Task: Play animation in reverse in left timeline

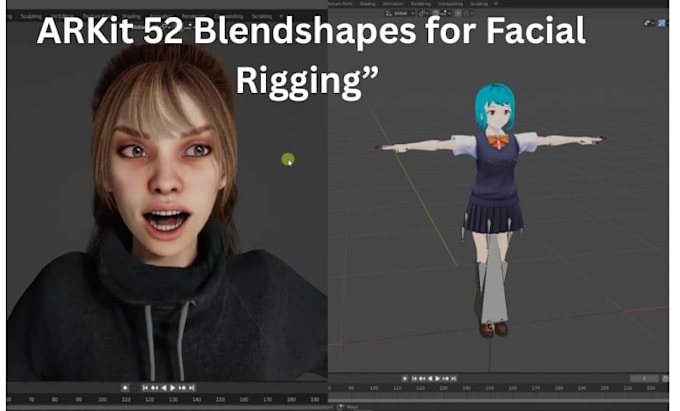Action: [x=164, y=388]
